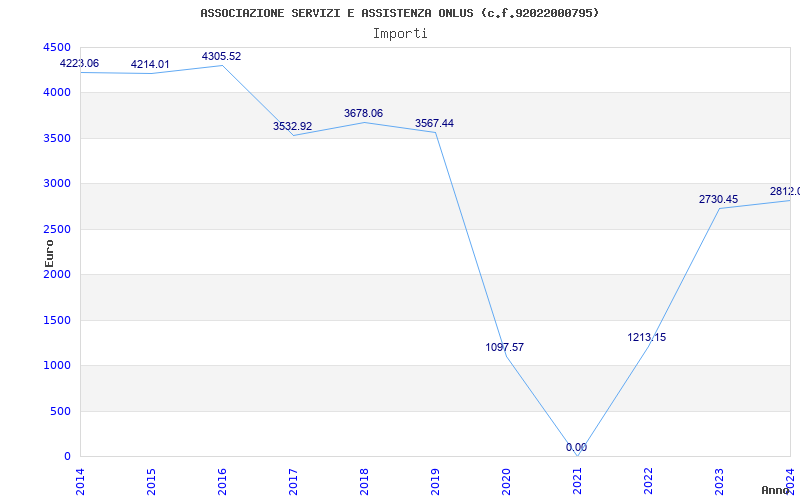Click the y-axis value 3000
800x500 pixels.
click(x=57, y=184)
